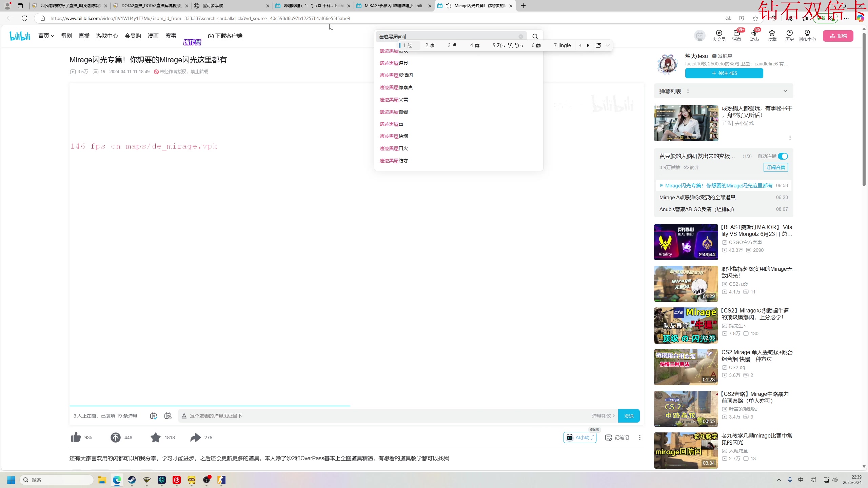Switch to DOTA2直播 browser tab
Screen dimensions: 868x488
point(151,6)
